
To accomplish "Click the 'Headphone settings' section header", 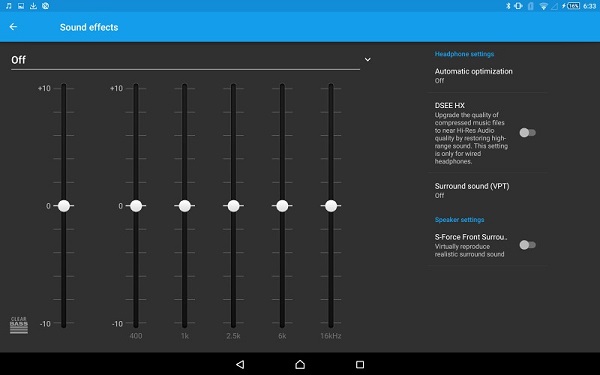I will (x=464, y=54).
